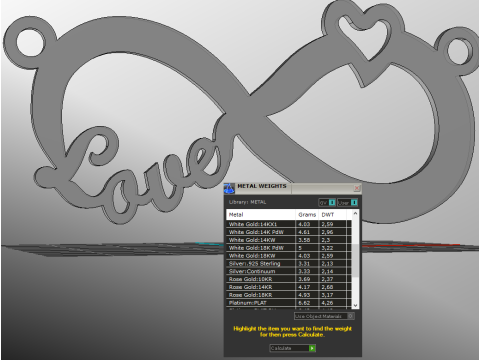Image resolution: width=480 pixels, height=360 pixels.
Task: Click the Calculate button
Action: tap(292, 348)
